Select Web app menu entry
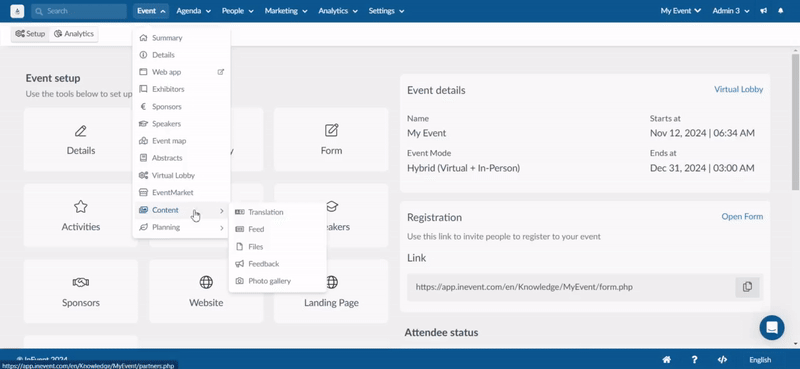The width and height of the screenshot is (800, 369). click(x=181, y=72)
